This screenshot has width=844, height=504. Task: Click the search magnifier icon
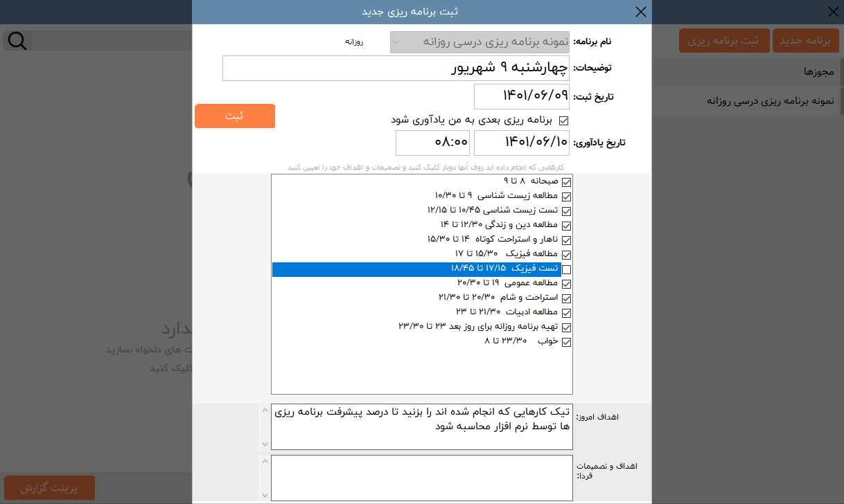click(x=17, y=41)
